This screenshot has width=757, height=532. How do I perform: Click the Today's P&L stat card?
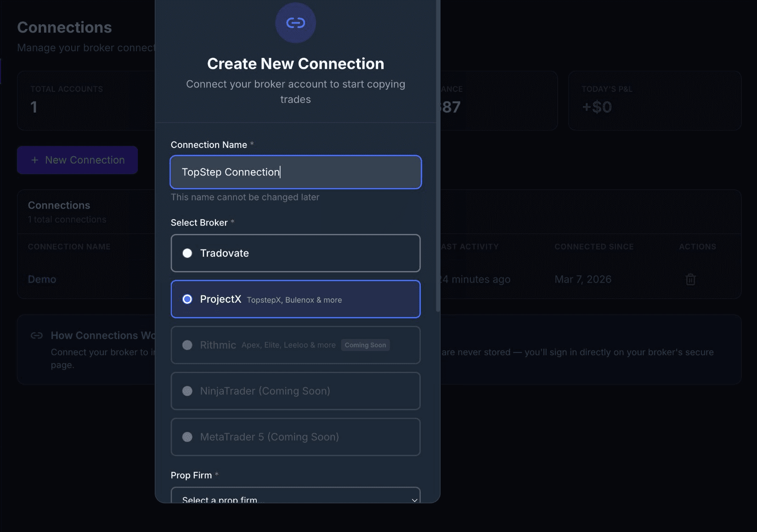655,101
